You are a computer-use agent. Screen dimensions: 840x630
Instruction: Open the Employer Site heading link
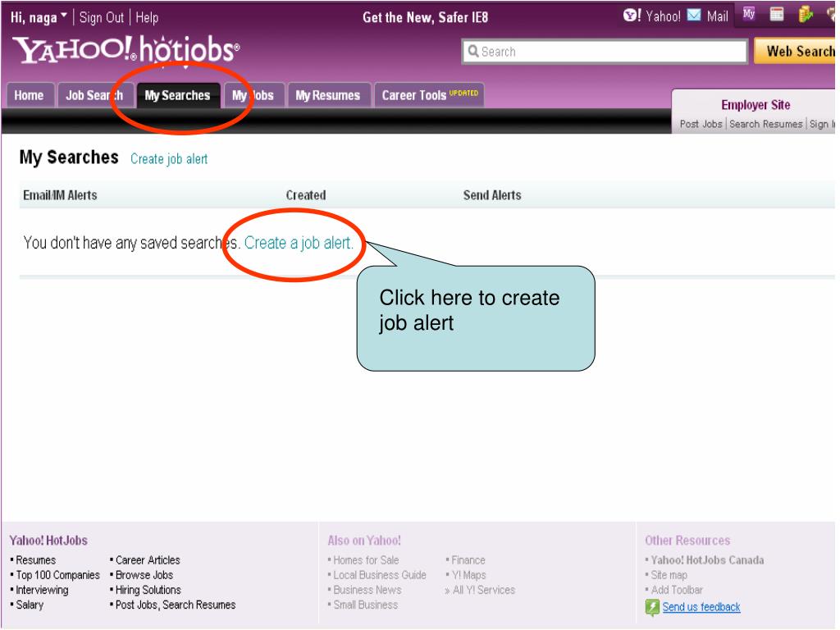pos(756,105)
